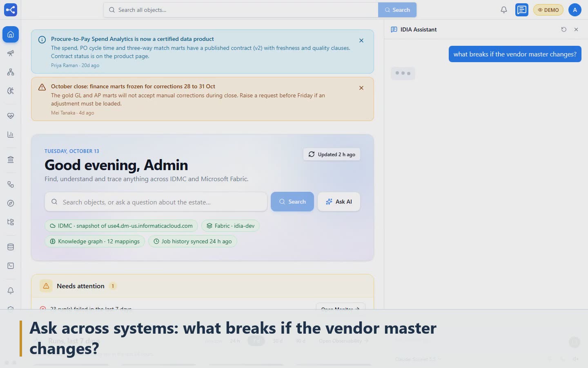Focus the 'Search all objects...' field
The width and height of the screenshot is (588, 368).
241,10
